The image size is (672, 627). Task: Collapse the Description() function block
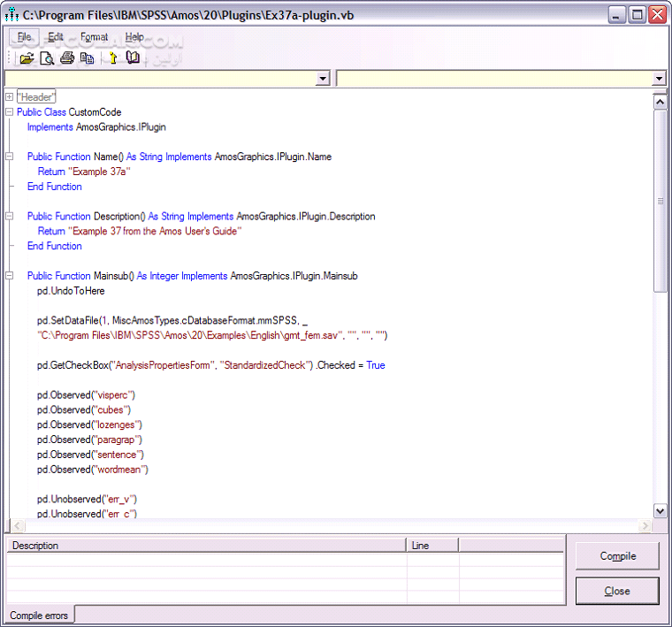9,216
